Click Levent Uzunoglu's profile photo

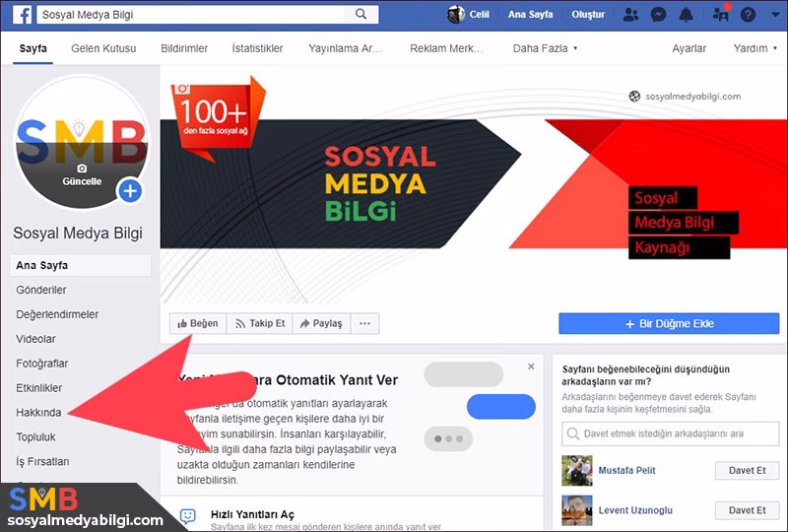tap(577, 510)
